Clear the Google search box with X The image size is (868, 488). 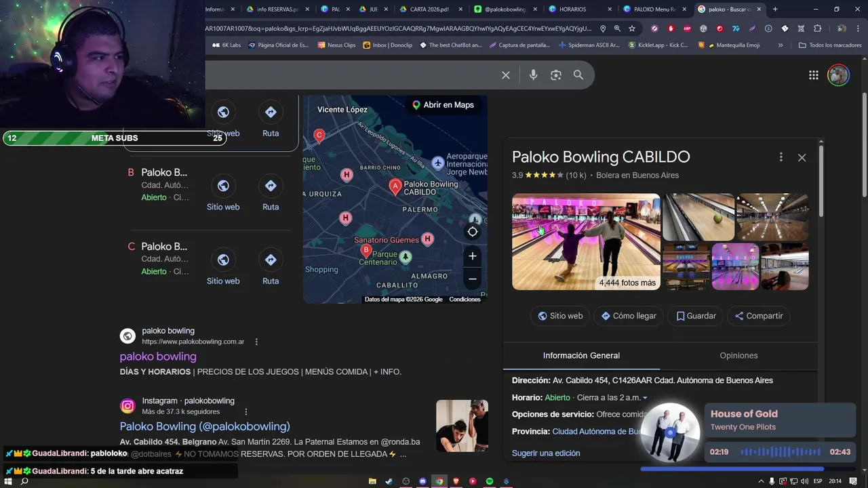(505, 75)
